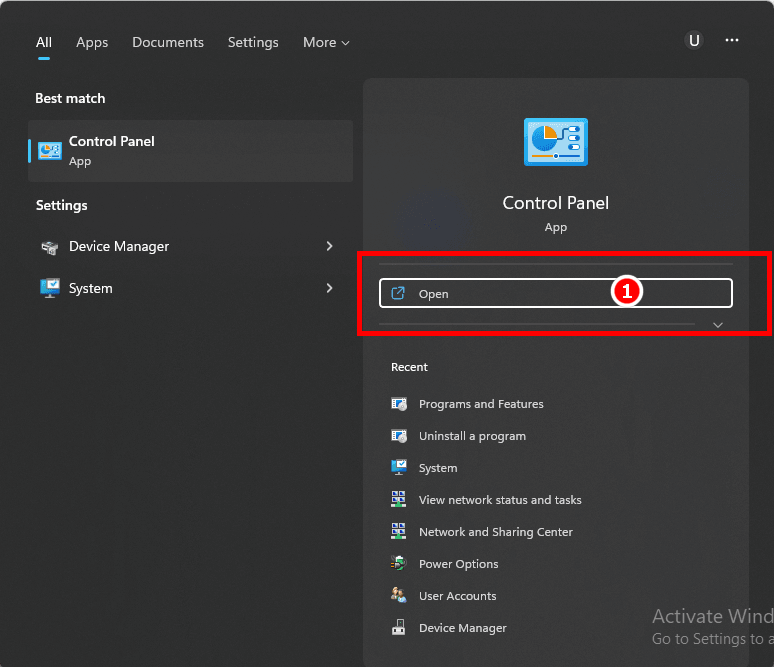This screenshot has width=774, height=667.
Task: Switch to the All tab
Action: (x=44, y=42)
